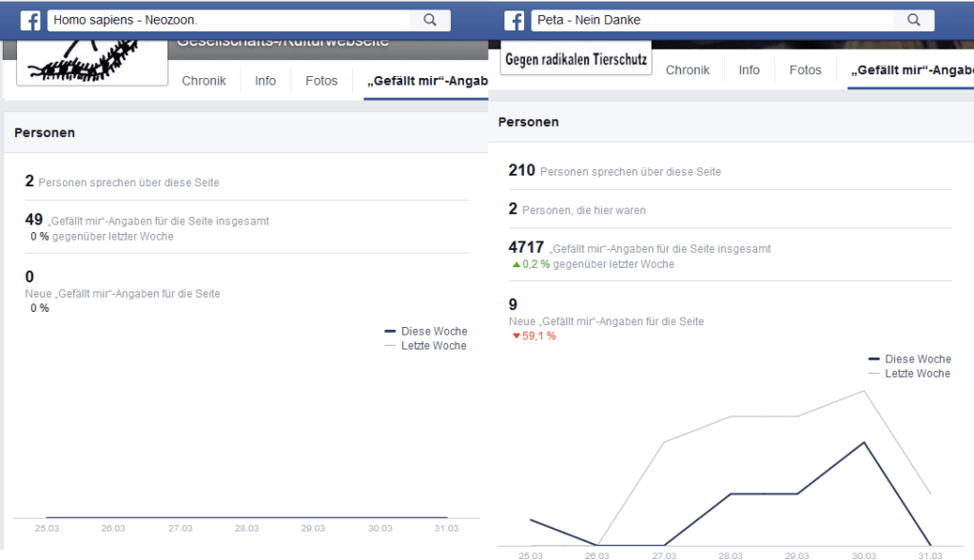This screenshot has width=974, height=560.
Task: Select the 'Gefällt mir'-Angaben tab on Peta page
Action: coord(911,70)
